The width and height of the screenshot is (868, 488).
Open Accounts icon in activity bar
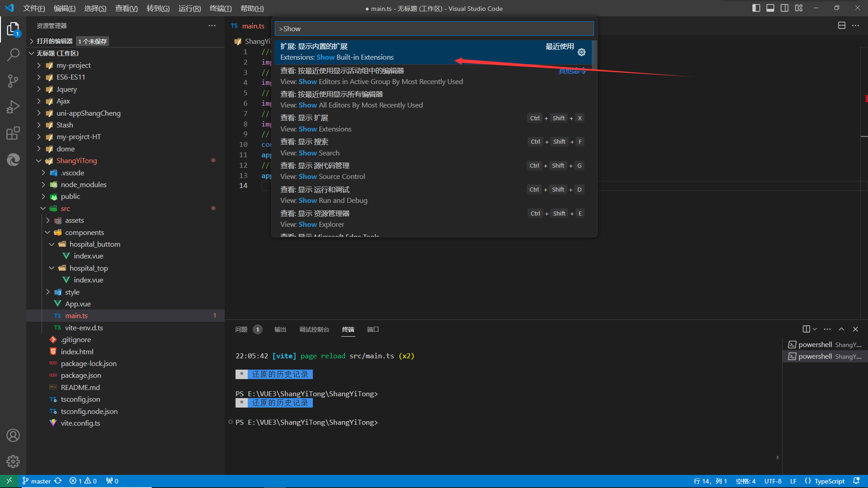point(13,436)
